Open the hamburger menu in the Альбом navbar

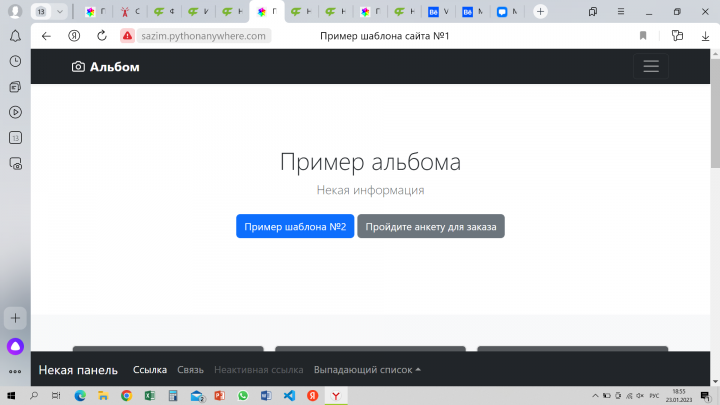[651, 67]
